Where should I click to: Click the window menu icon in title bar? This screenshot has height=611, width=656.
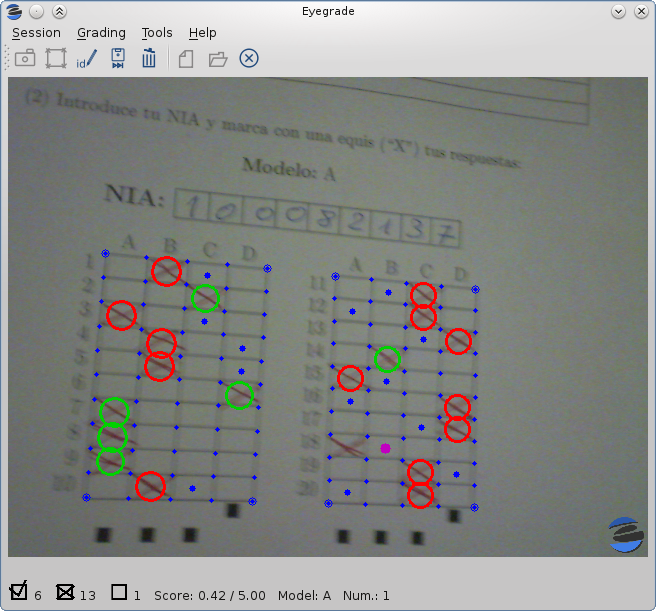tap(13, 11)
